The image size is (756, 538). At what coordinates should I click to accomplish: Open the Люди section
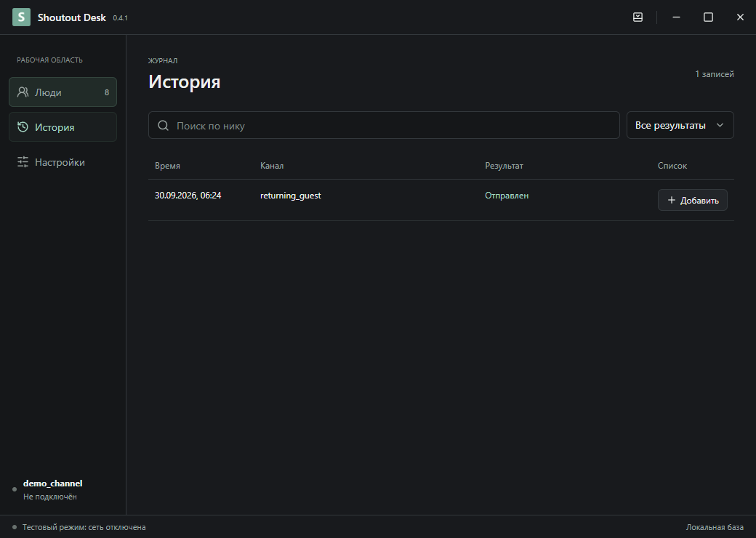(x=63, y=92)
